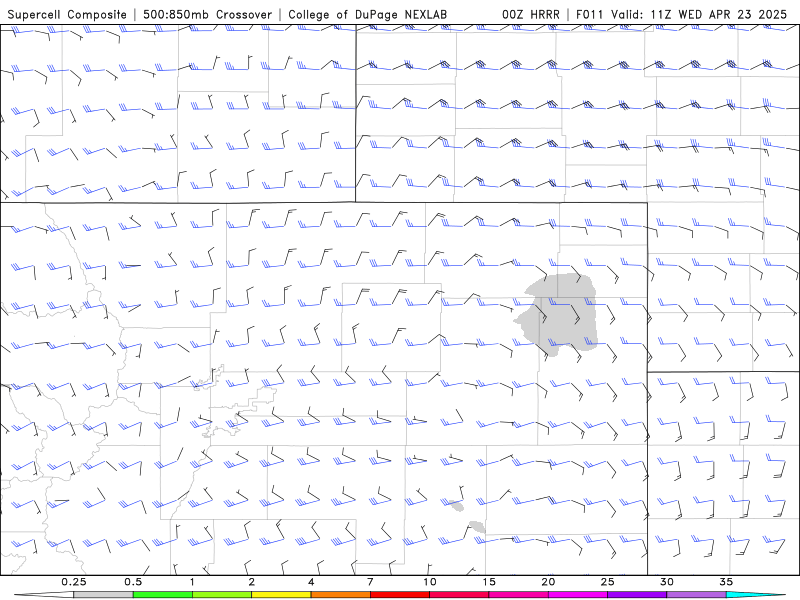Click the pink 15–20 color bar segment
Image resolution: width=800 pixels, height=600 pixels.
518,595
